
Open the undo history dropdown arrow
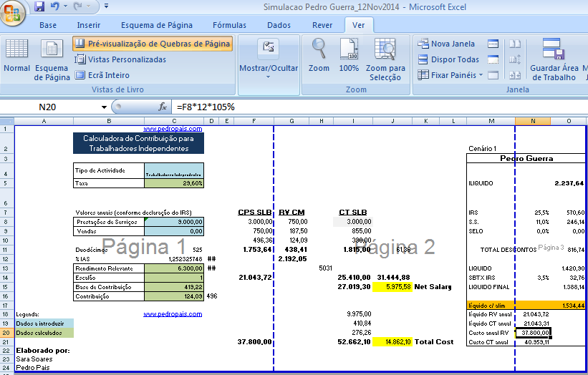pos(66,6)
